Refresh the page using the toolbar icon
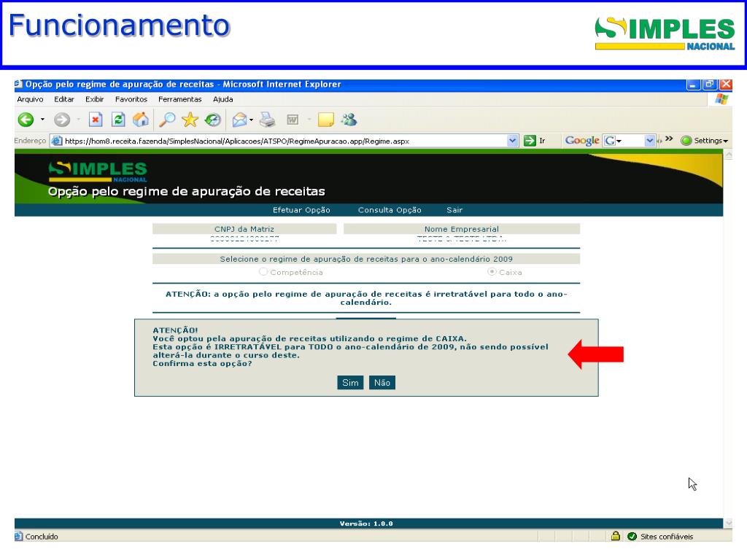 tap(118, 120)
